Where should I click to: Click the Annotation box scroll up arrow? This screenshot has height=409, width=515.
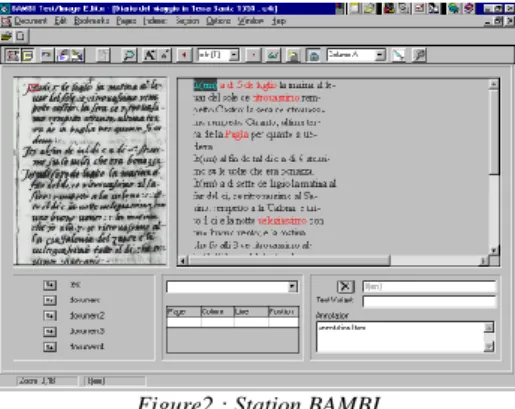tap(489, 328)
